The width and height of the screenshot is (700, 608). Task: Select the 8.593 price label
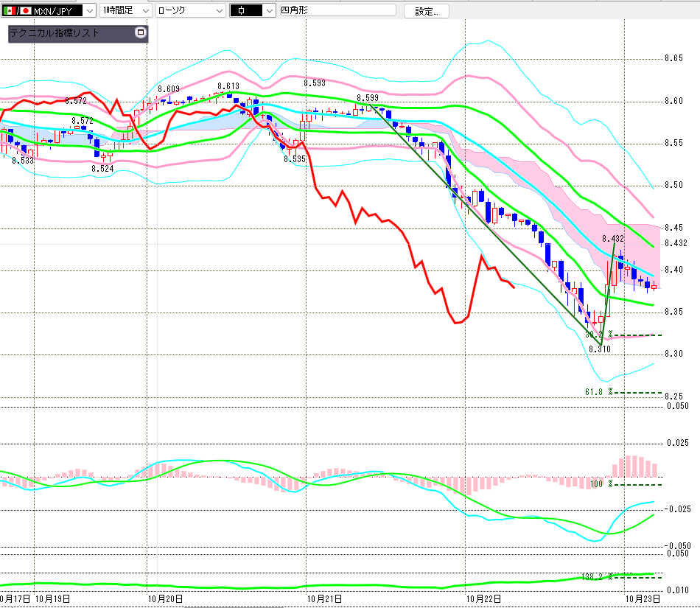point(315,83)
